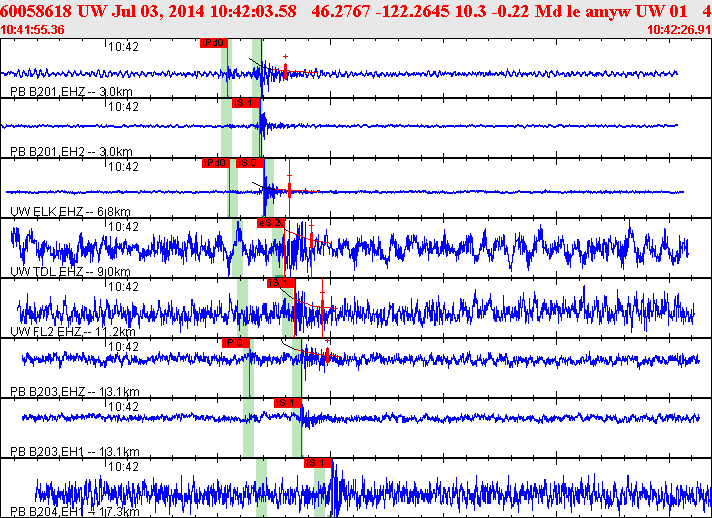The width and height of the screenshot is (712, 518).
Task: Click the eS 2 pick flag on UW TDL.EHZ
Action: click(x=271, y=223)
